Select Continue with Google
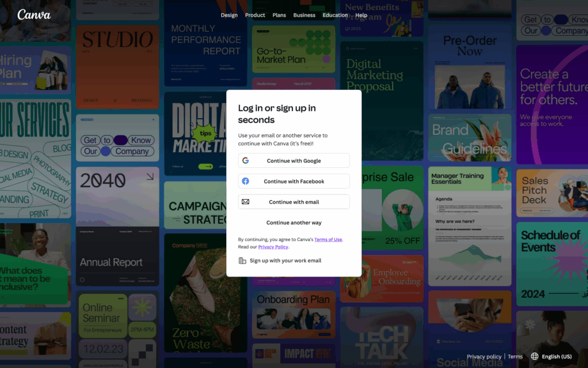Screen dimensions: 588x368 [293, 160]
